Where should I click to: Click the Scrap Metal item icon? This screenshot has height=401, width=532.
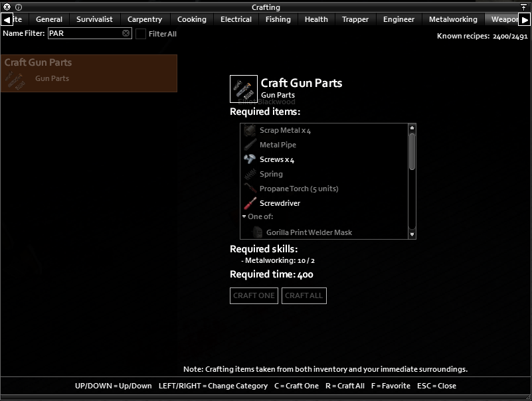click(x=250, y=130)
